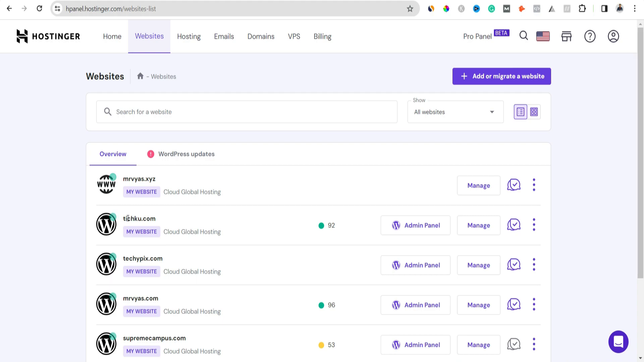Click the techypix.com site name

[143, 258]
